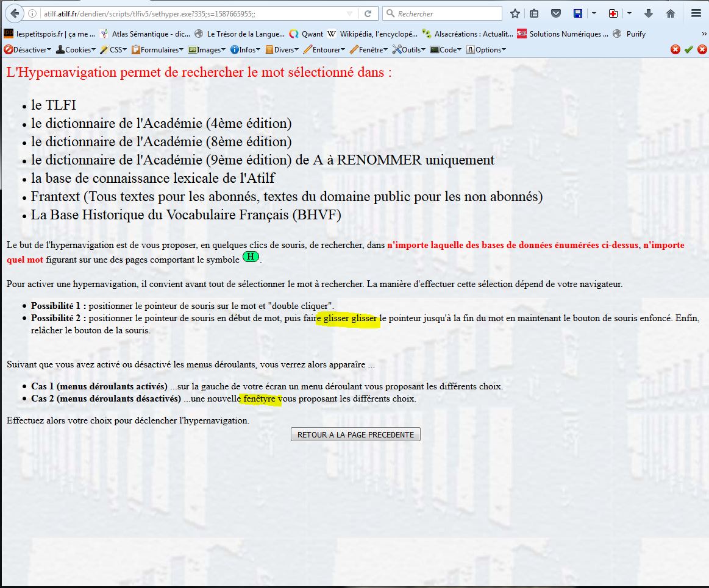Bookmark this page with the star icon
Screen dimensions: 709x588
[515, 13]
